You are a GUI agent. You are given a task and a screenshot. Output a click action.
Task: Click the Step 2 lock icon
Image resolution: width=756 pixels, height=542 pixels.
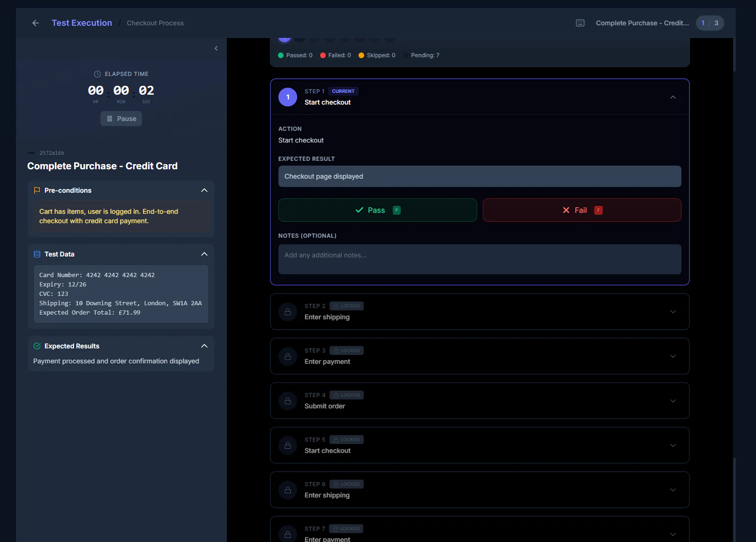click(288, 312)
